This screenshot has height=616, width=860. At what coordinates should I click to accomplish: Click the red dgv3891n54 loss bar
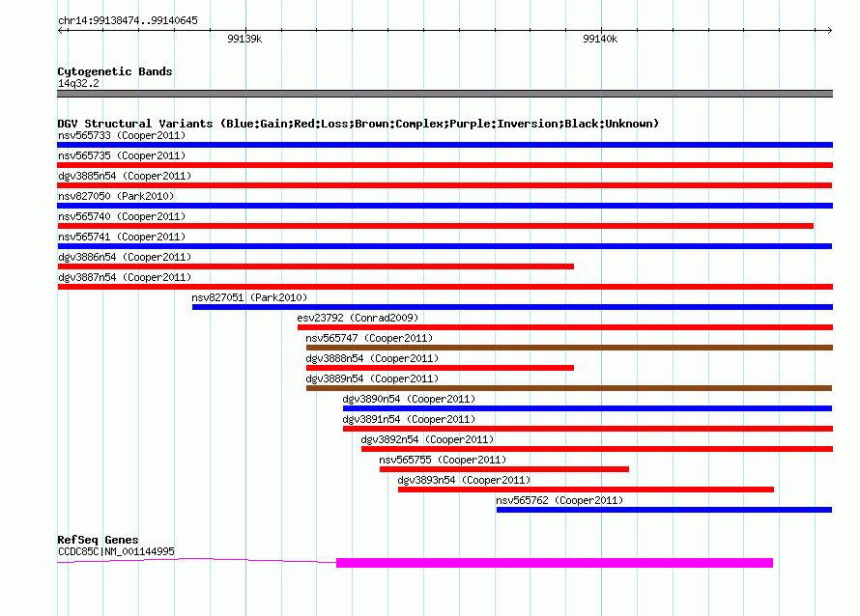click(x=588, y=429)
